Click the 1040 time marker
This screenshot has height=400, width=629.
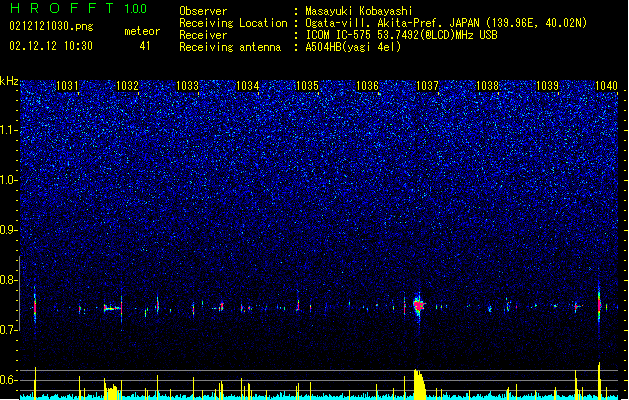point(606,86)
